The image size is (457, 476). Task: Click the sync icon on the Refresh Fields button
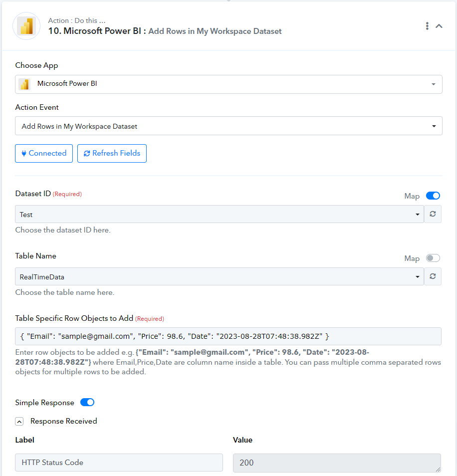click(87, 153)
